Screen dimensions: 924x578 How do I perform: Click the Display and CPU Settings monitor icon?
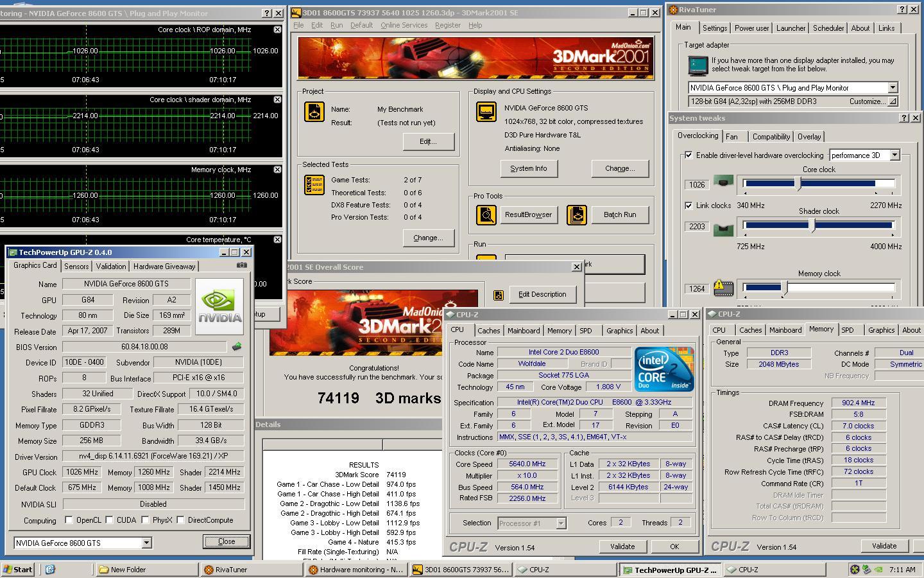click(486, 112)
